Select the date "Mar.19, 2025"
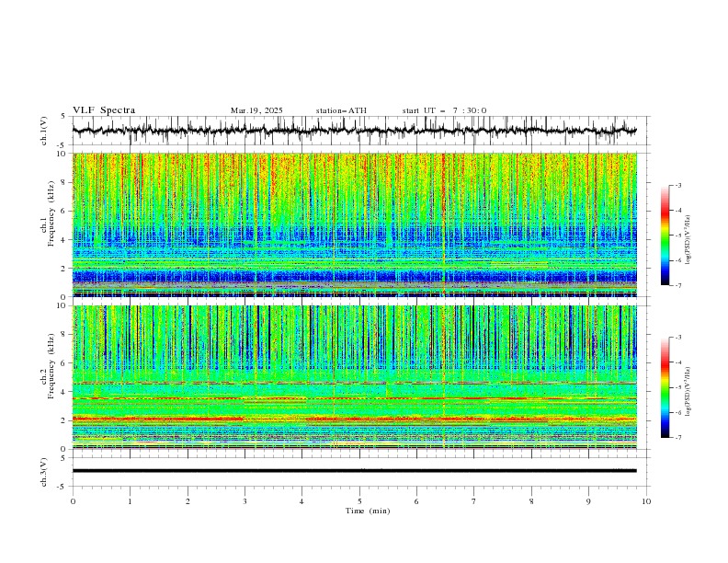Viewport: 728px width, 563px height. click(256, 110)
